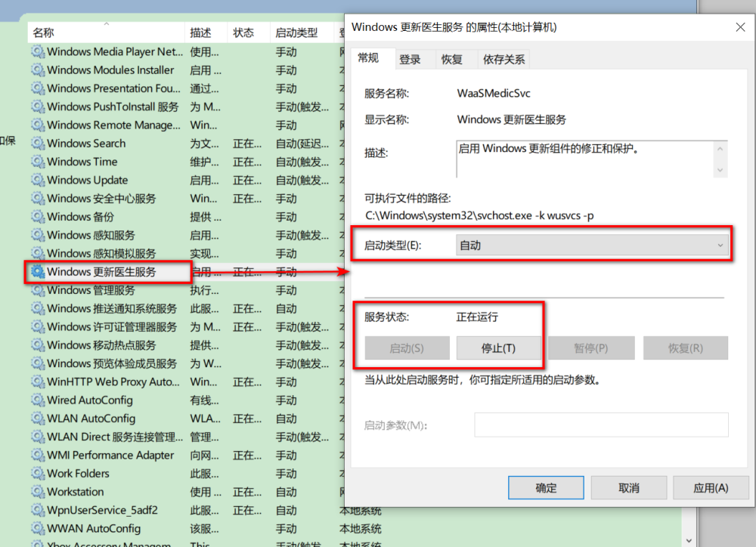The width and height of the screenshot is (756, 547).
Task: Click gear icon of Windows Modules Installer
Action: [x=38, y=70]
